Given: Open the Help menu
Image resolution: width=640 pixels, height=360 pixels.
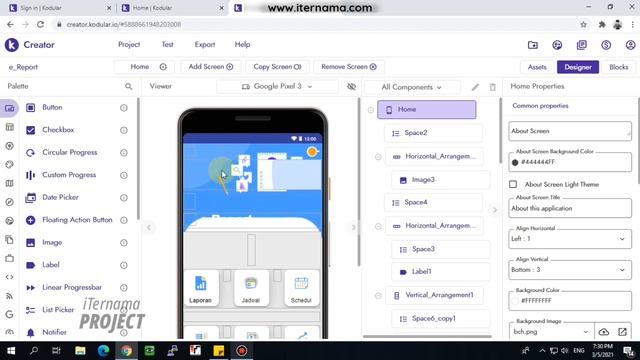Looking at the screenshot, I should tap(242, 44).
